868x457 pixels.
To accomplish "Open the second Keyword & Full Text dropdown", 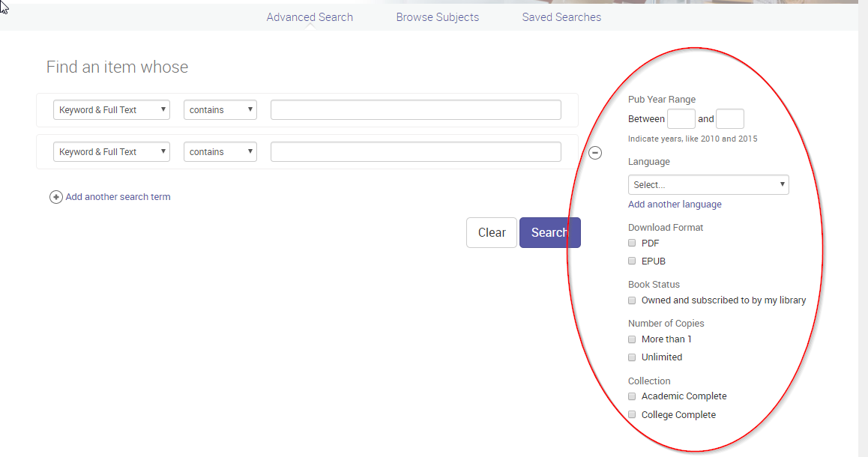I will point(111,151).
